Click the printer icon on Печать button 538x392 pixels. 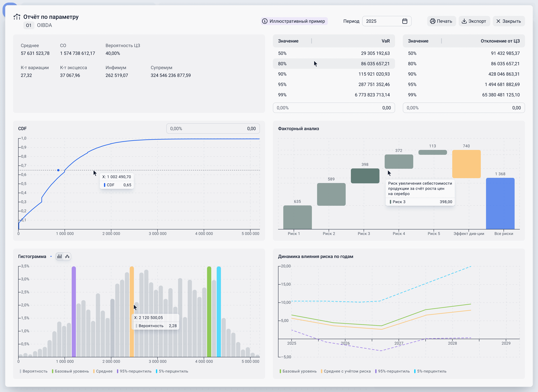(433, 21)
